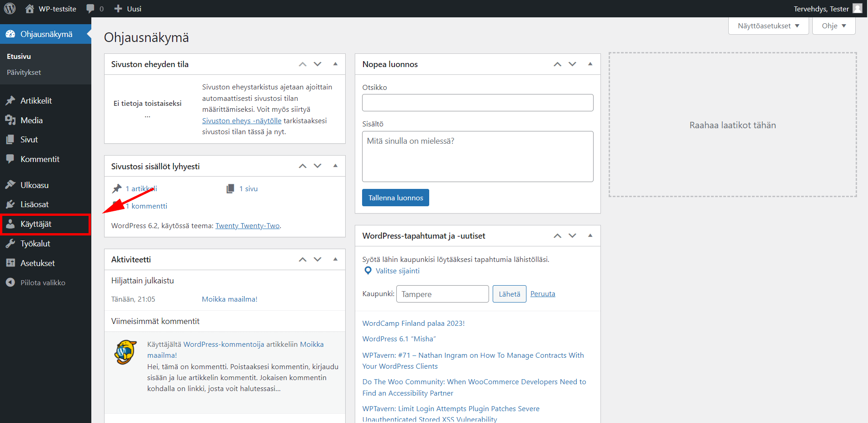Click the Sivut pages icon
868x423 pixels.
coord(10,140)
